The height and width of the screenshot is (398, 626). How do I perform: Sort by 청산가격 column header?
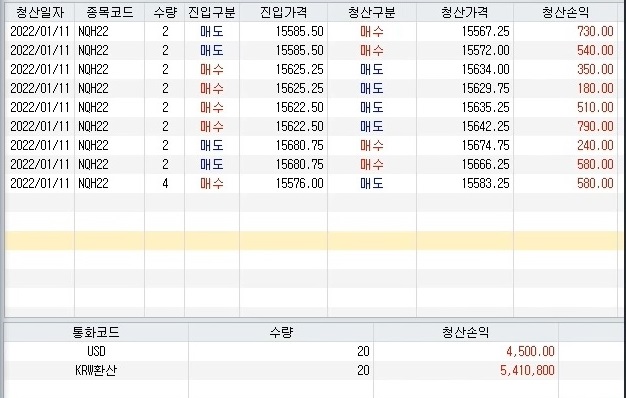[465, 12]
